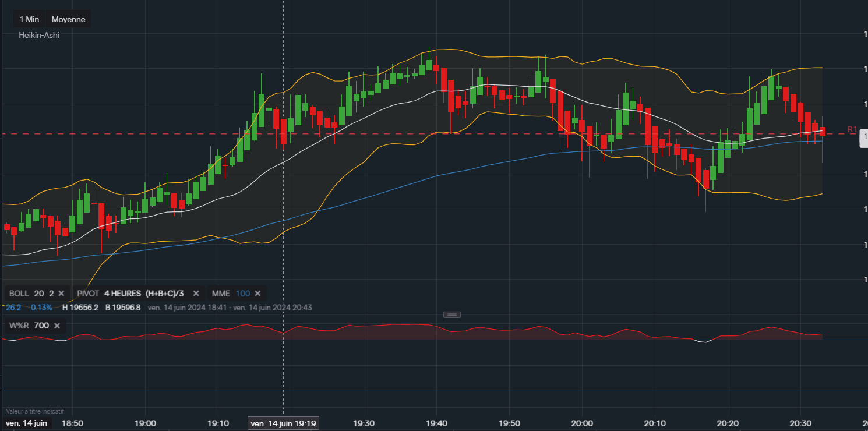The width and height of the screenshot is (868, 431).
Task: Click the 19:30 time axis label
Action: (364, 423)
